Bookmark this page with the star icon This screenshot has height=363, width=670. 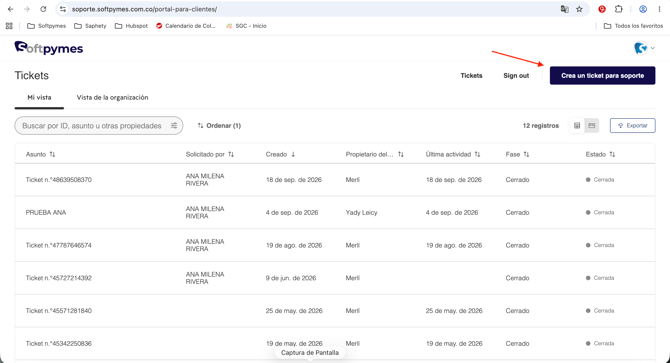click(579, 9)
